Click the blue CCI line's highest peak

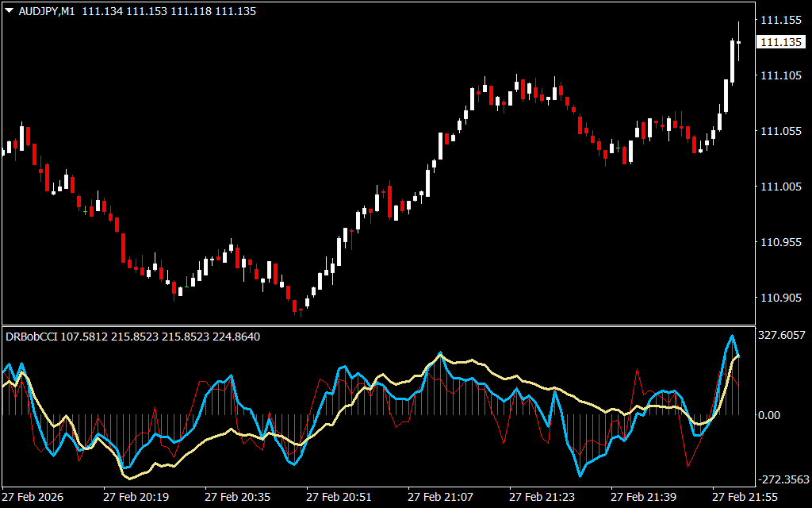(732, 337)
